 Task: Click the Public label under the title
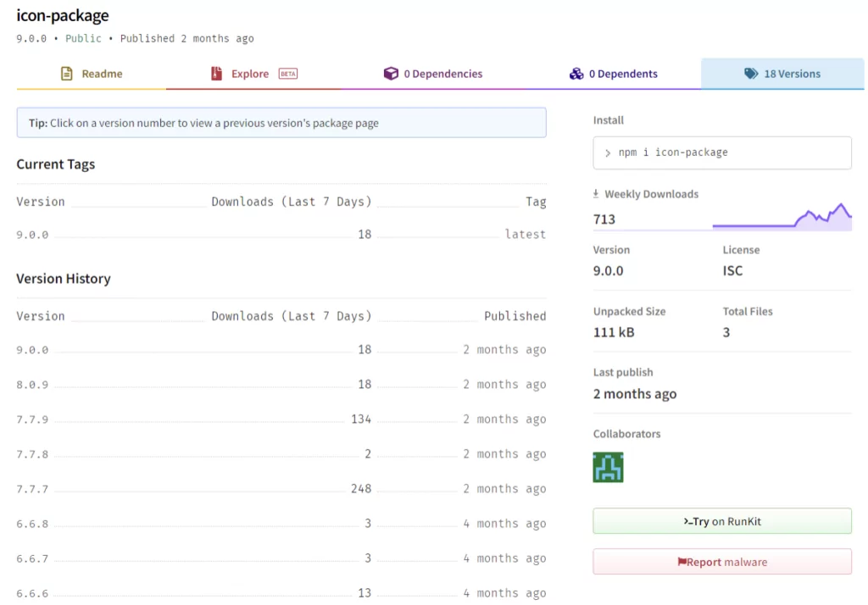coord(83,38)
